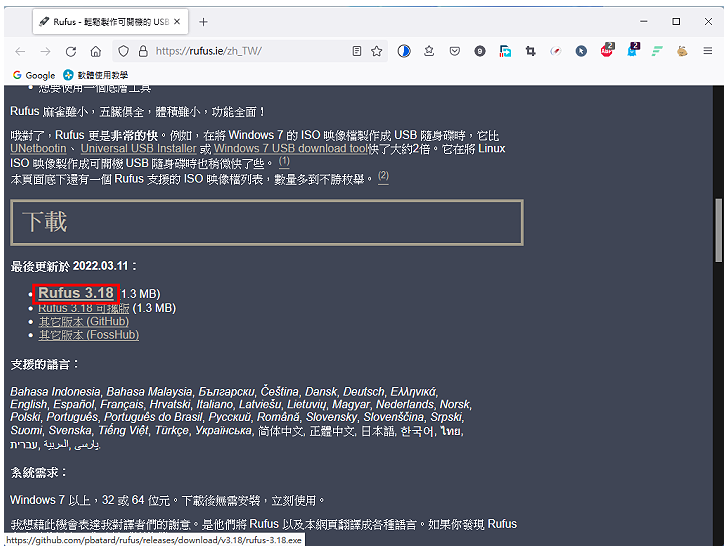Open the dark circular extension icon

[x=480, y=51]
